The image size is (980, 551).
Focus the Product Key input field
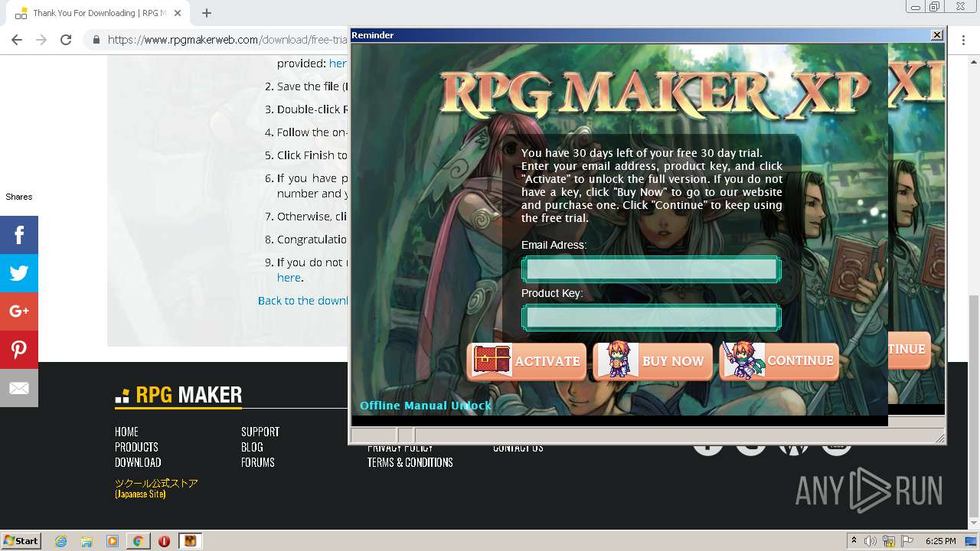point(652,318)
